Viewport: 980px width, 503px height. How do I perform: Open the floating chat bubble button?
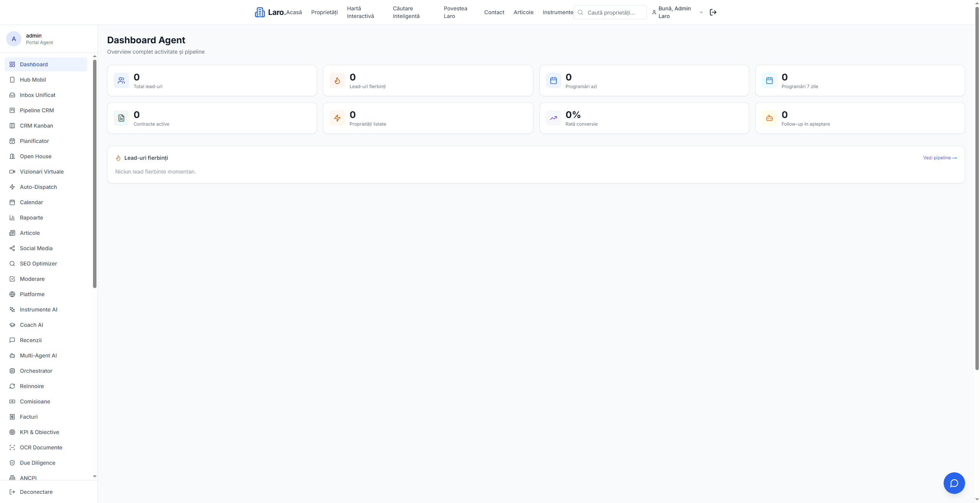click(x=954, y=483)
